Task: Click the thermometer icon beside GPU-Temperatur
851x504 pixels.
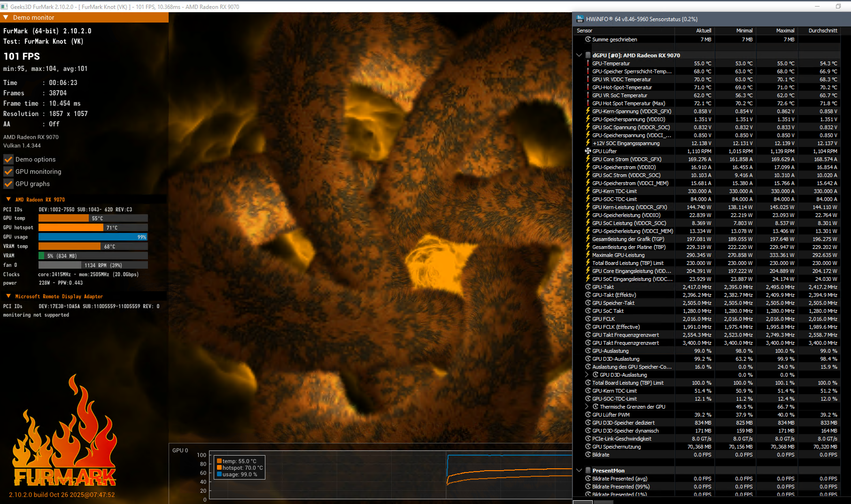Action: 588,63
